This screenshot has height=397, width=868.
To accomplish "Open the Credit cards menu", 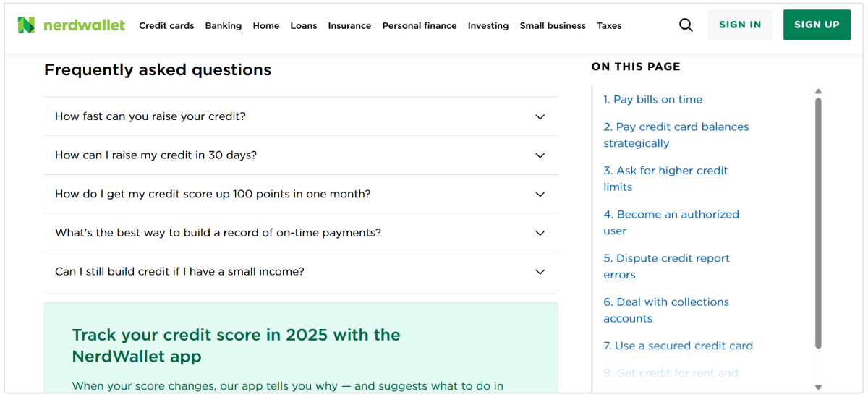I will (x=166, y=25).
